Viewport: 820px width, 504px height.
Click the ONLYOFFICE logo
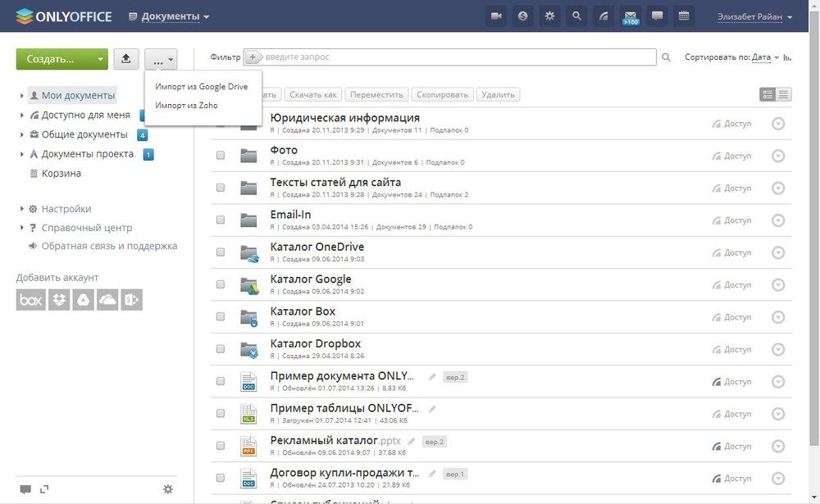pyautogui.click(x=63, y=16)
